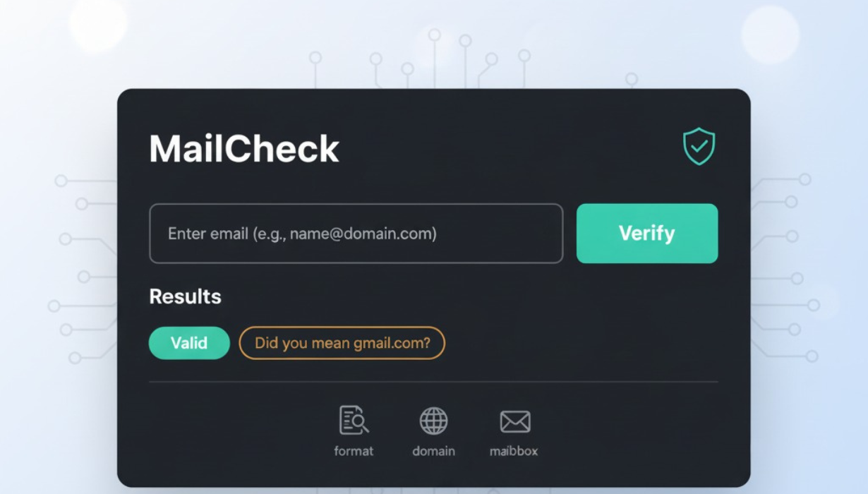Focus the Enter email input field
The height and width of the screenshot is (494, 868).
pyautogui.click(x=356, y=234)
